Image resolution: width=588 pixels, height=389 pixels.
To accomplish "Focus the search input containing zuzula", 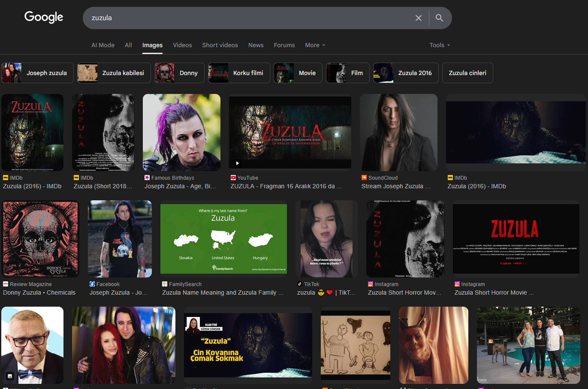I will [x=249, y=18].
